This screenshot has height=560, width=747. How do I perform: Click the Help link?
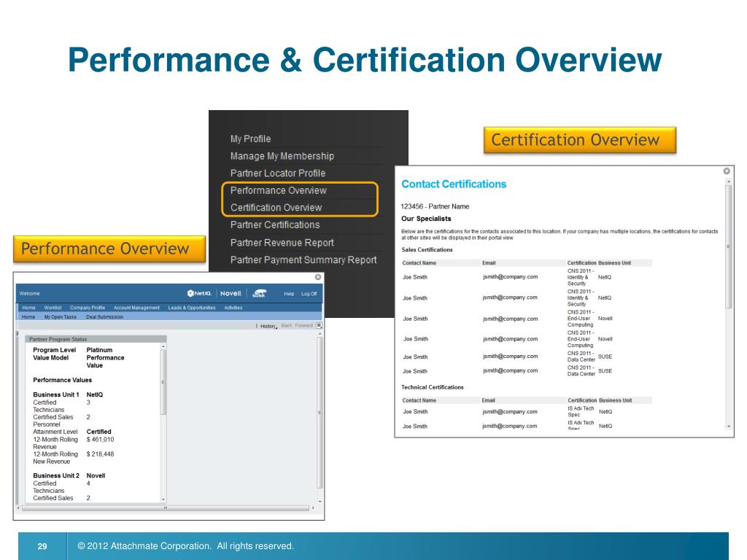[289, 294]
